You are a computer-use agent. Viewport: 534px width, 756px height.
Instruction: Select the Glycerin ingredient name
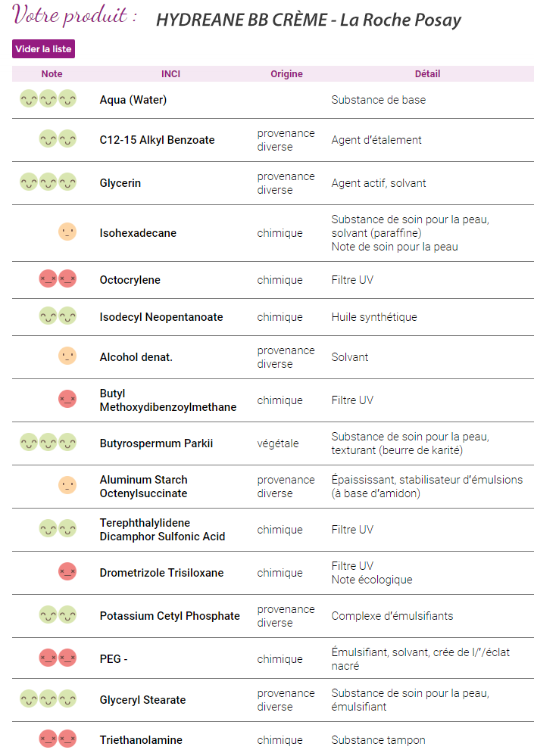coord(120,183)
